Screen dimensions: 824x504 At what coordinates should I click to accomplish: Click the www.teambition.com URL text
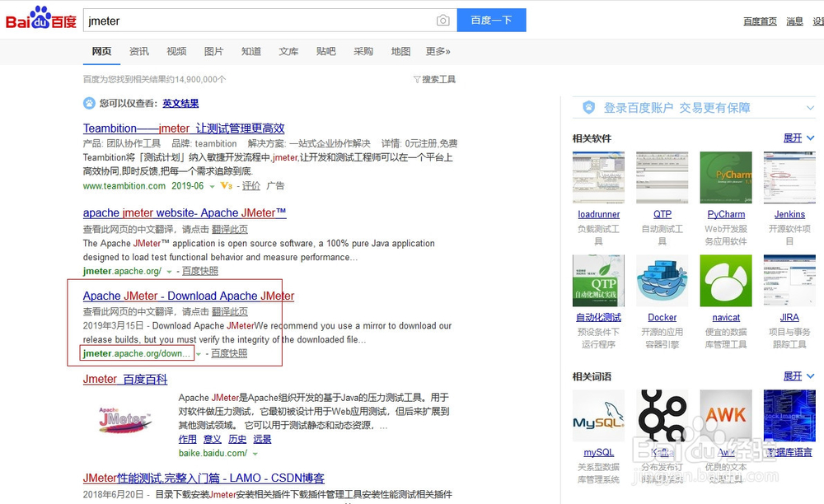pyautogui.click(x=124, y=186)
